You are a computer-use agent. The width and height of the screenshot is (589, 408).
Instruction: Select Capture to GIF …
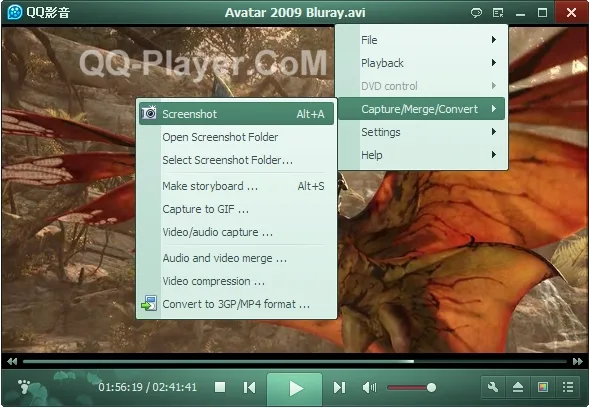click(x=236, y=209)
